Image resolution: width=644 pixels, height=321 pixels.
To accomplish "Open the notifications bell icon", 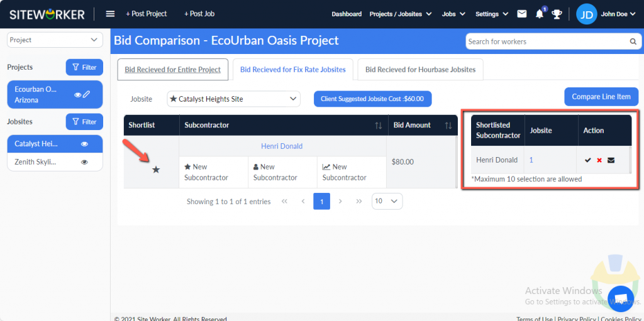I will [540, 14].
